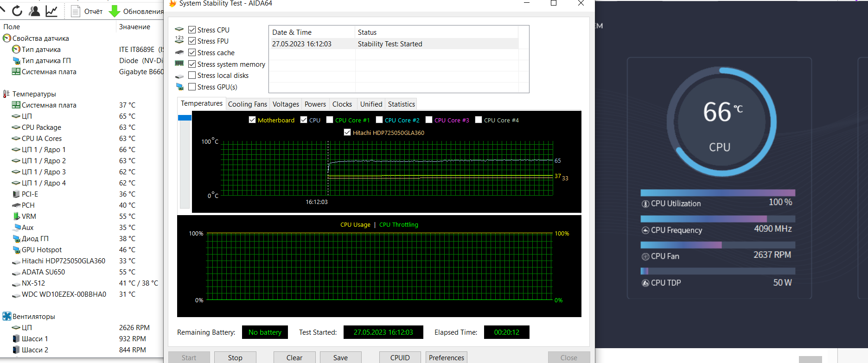Click the Свойства датчика sensor icon
Screen dimensions: 868x363
pyautogui.click(x=7, y=38)
